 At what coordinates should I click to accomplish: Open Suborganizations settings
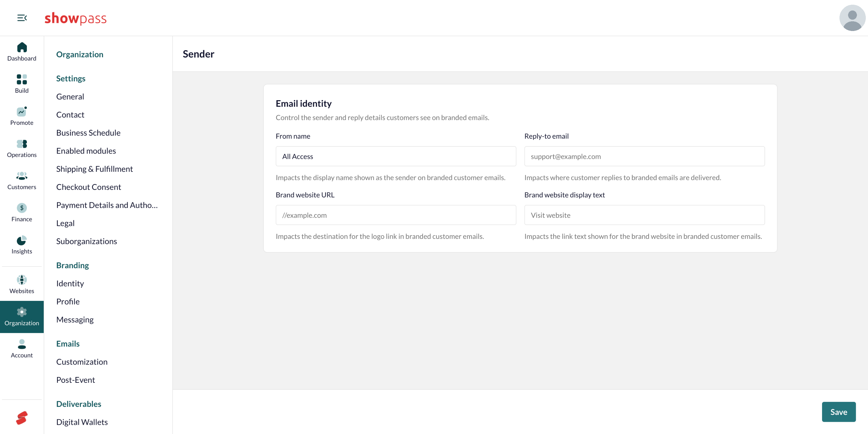coord(87,241)
